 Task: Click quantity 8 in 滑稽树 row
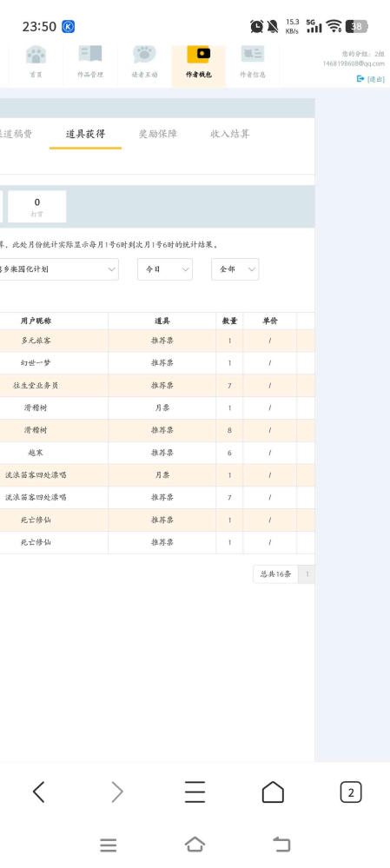[x=229, y=430]
